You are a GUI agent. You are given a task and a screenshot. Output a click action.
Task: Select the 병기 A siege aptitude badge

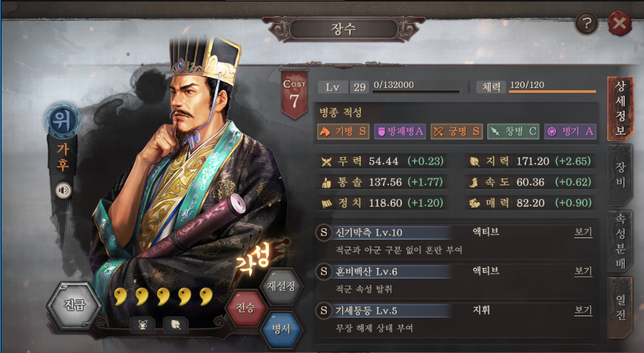coord(570,132)
